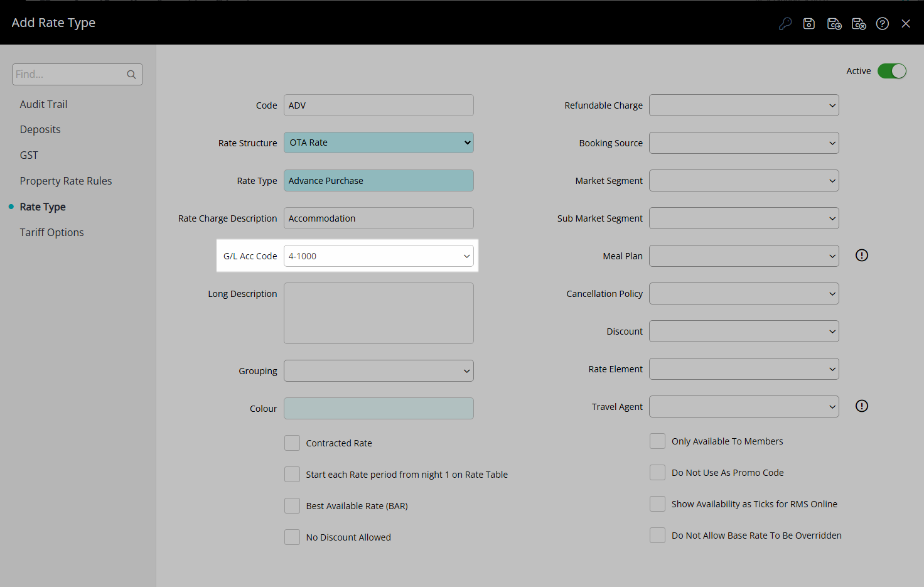Screen dimensions: 924x587
Task: Click the info icon beside Travel Agent
Action: (x=862, y=406)
